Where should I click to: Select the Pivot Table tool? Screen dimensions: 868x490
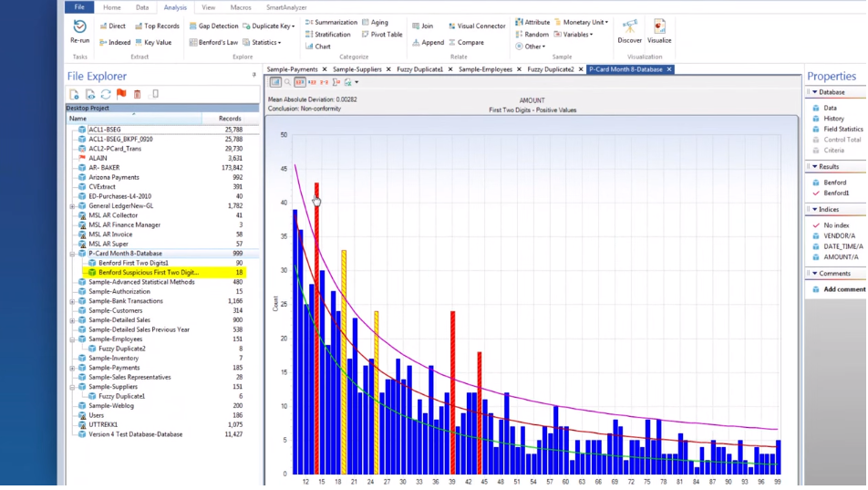(382, 35)
